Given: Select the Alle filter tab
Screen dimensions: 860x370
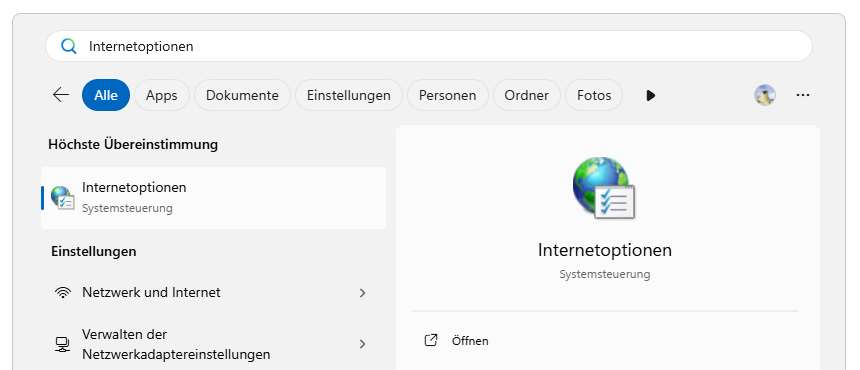Looking at the screenshot, I should [106, 95].
